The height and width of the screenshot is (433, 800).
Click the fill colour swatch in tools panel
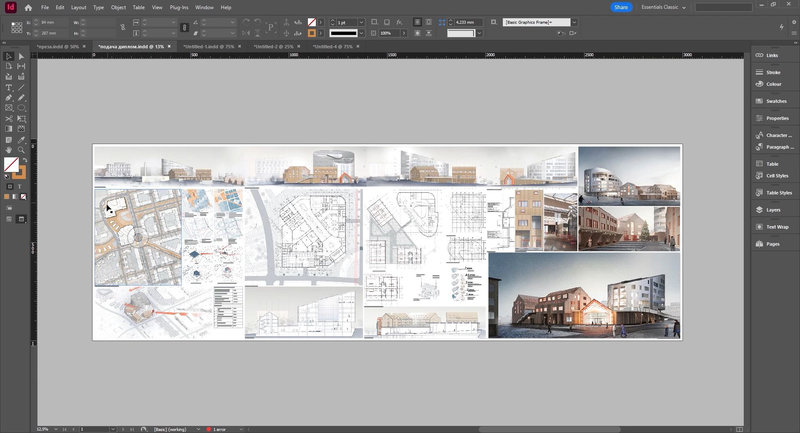[11, 164]
